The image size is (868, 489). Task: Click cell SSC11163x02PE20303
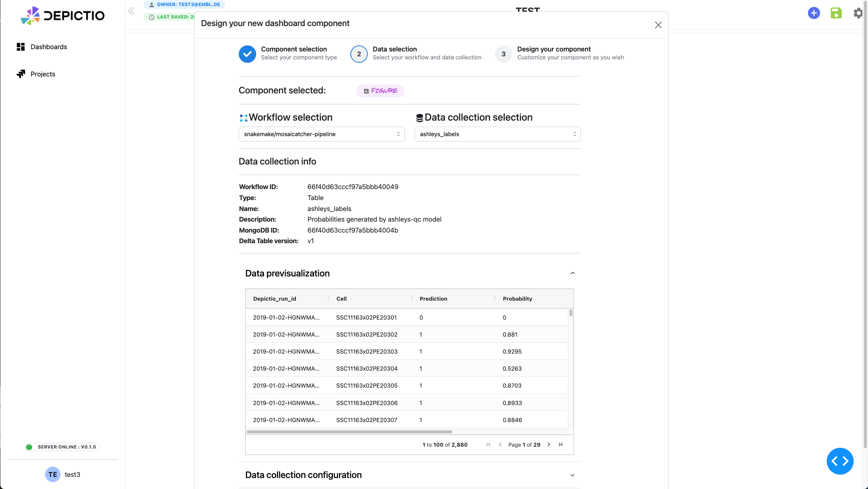(367, 352)
